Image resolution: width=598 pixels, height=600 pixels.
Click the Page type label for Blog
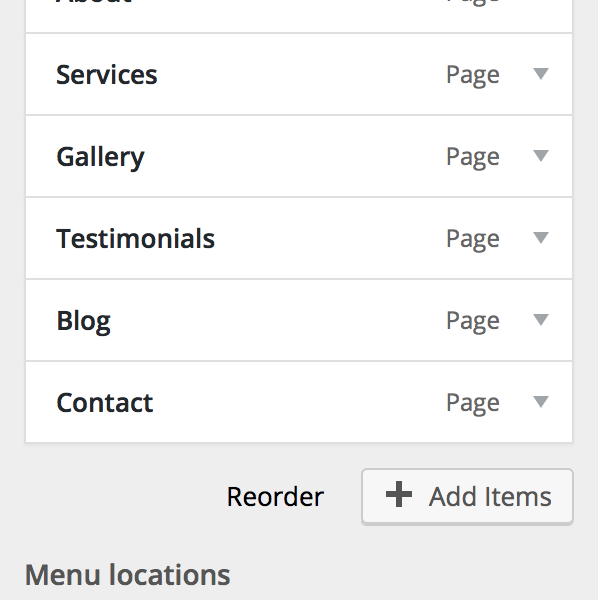[473, 321]
